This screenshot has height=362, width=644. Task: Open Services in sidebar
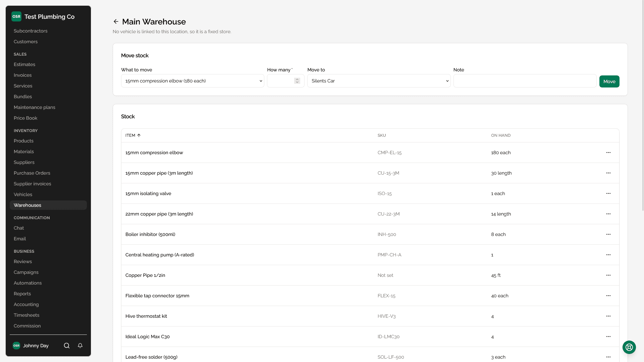point(23,86)
